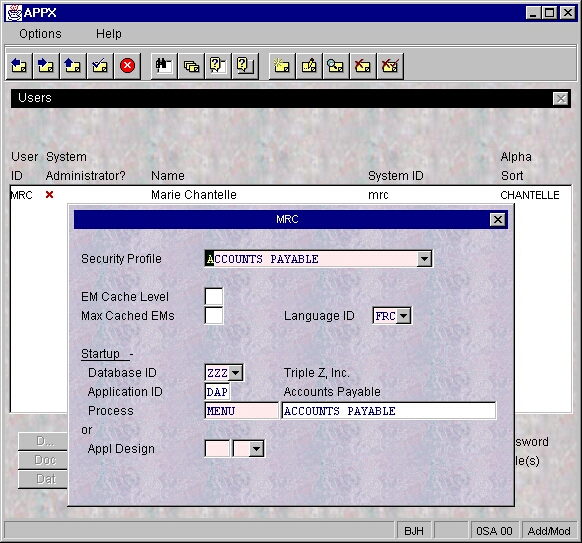Click the Add/Mod status bar entry
Image resolution: width=582 pixels, height=543 pixels.
pyautogui.click(x=549, y=531)
